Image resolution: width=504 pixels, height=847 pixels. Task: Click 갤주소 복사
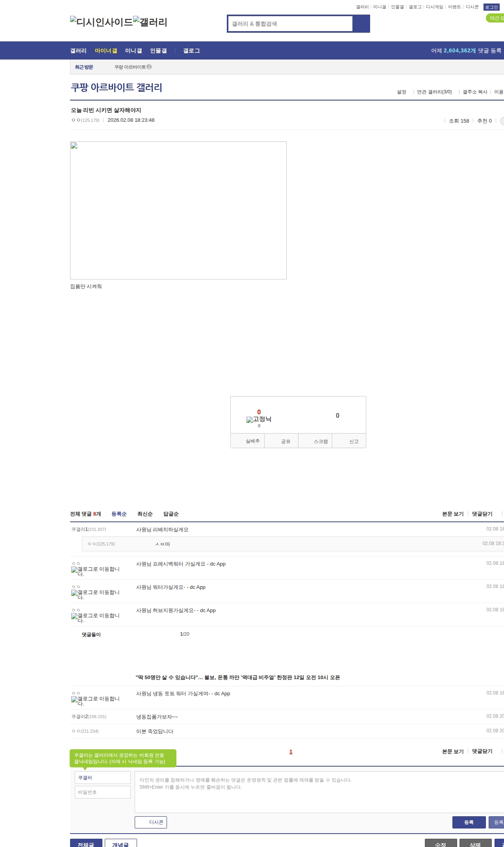[x=475, y=92]
